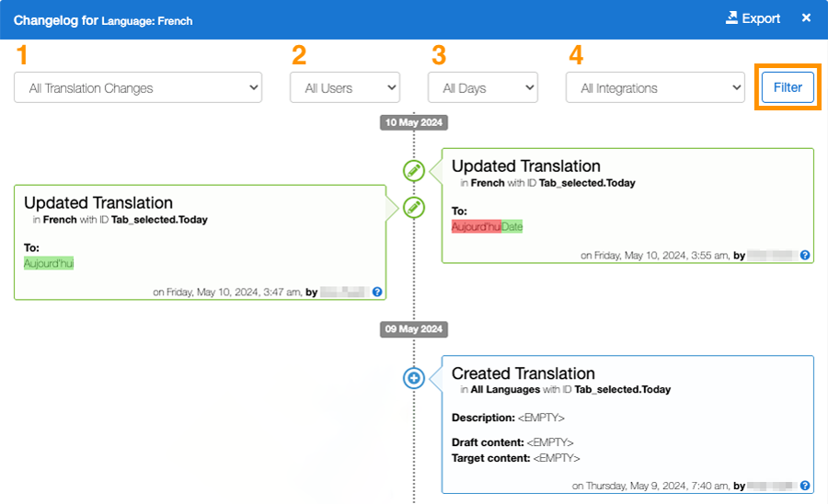The height and width of the screenshot is (504, 828).
Task: Click pencil icon for 3:55 am update
Action: coord(414,170)
